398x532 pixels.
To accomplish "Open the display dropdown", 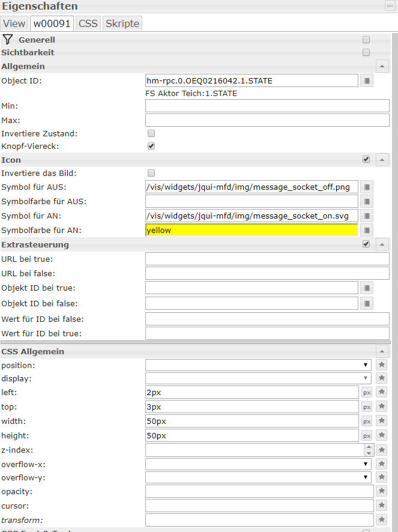I will point(258,378).
